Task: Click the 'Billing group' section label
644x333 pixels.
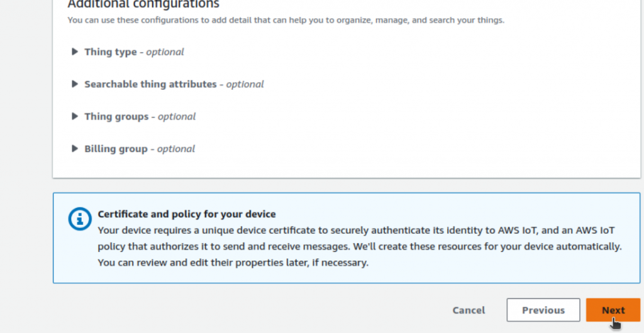Action: pyautogui.click(x=116, y=149)
